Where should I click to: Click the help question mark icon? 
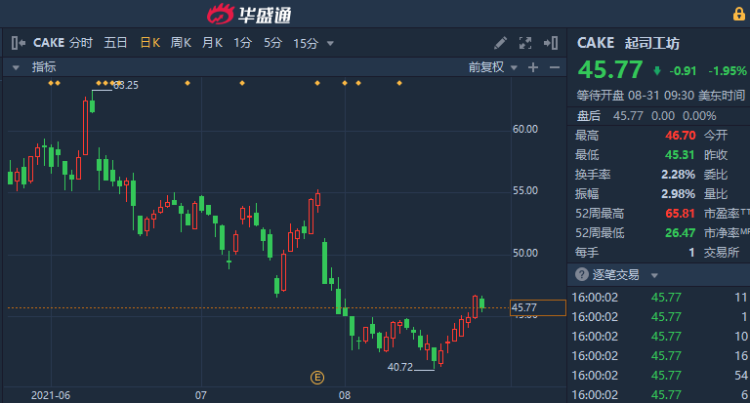580,274
